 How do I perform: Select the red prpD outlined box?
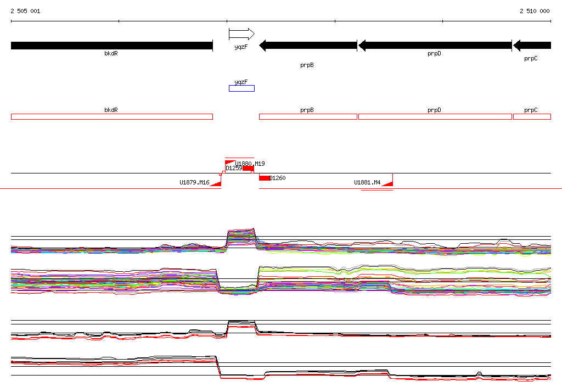coord(435,116)
